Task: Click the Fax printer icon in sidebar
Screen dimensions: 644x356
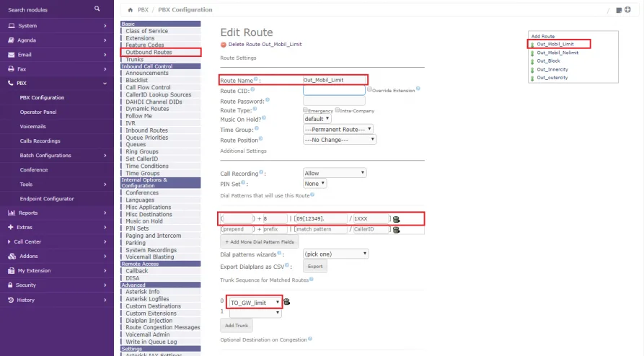Action: pyautogui.click(x=11, y=69)
